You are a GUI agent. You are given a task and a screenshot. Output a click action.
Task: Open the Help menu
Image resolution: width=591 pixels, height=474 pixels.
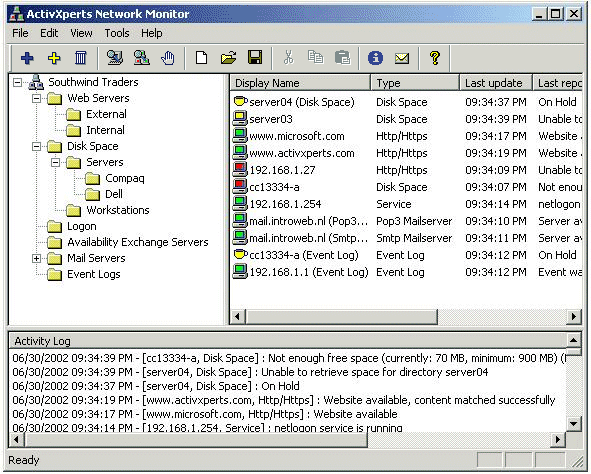[x=152, y=33]
